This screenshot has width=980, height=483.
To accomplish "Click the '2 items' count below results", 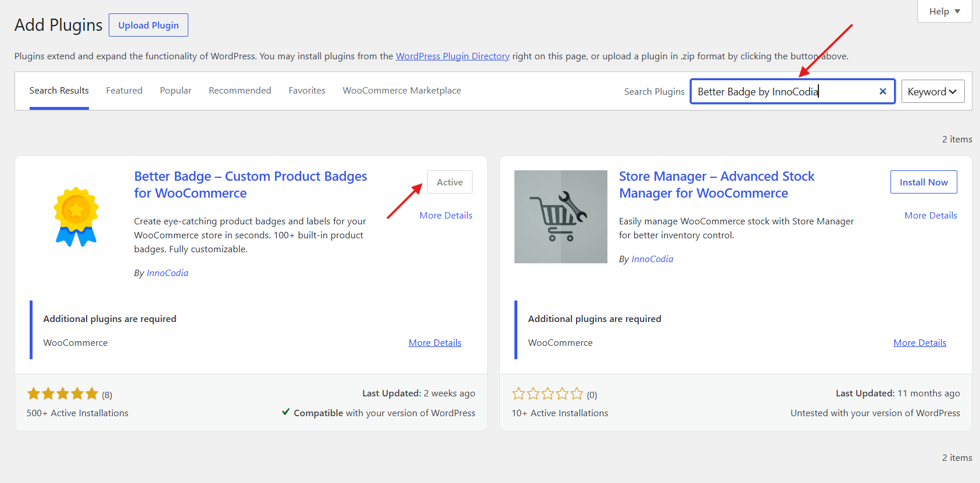I will coord(957,458).
